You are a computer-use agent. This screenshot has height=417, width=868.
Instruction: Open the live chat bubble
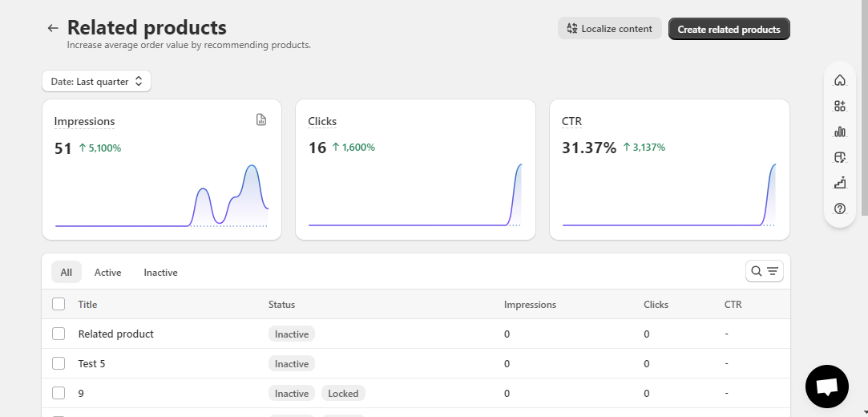click(826, 386)
